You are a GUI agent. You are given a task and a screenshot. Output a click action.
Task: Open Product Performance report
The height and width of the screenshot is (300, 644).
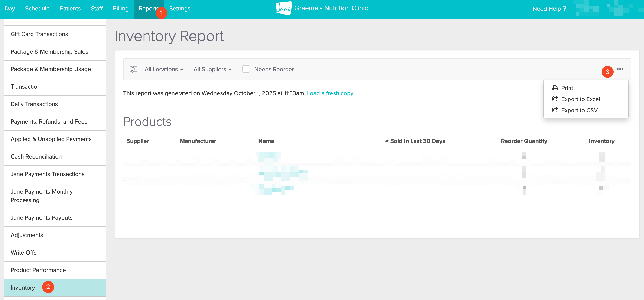click(38, 270)
